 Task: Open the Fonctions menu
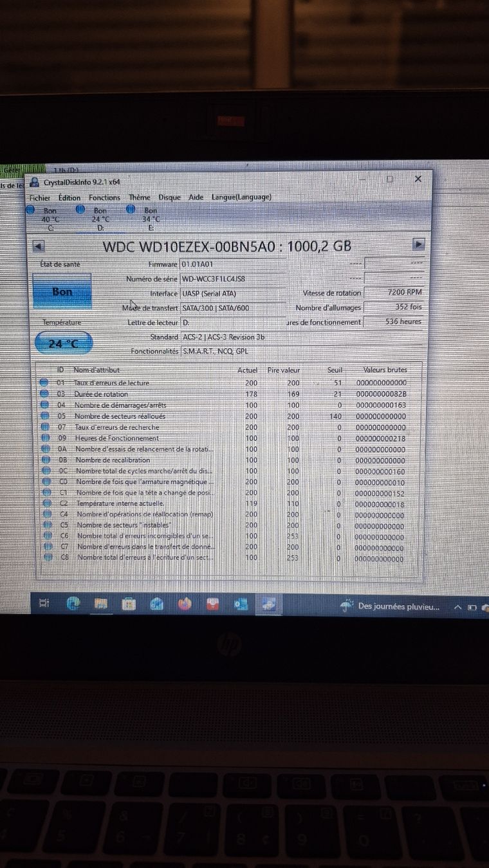[x=104, y=198]
